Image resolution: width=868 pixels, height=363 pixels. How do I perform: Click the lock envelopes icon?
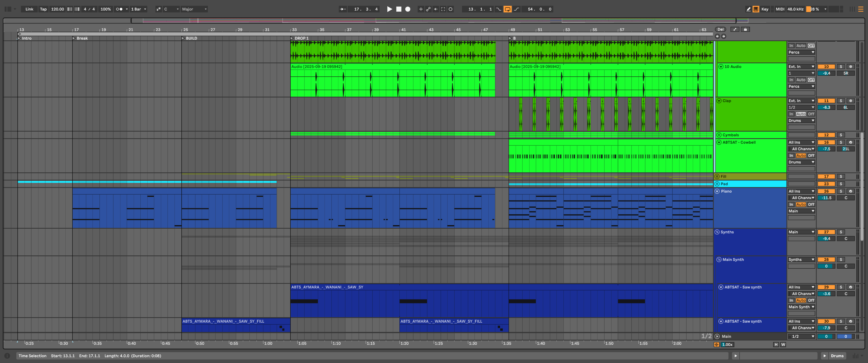[745, 29]
